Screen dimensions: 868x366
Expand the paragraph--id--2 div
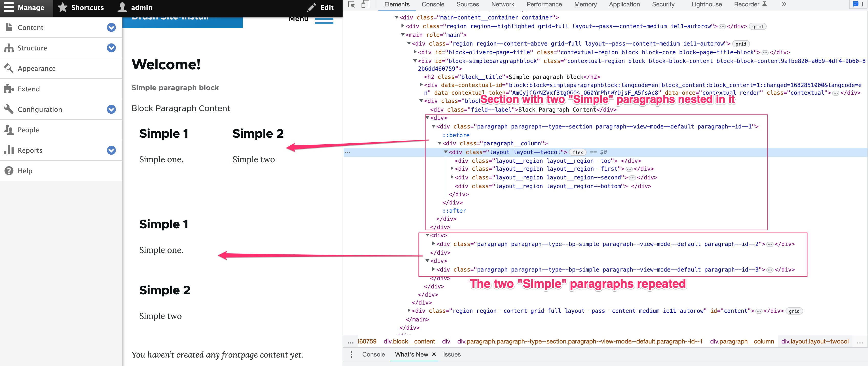coord(434,243)
